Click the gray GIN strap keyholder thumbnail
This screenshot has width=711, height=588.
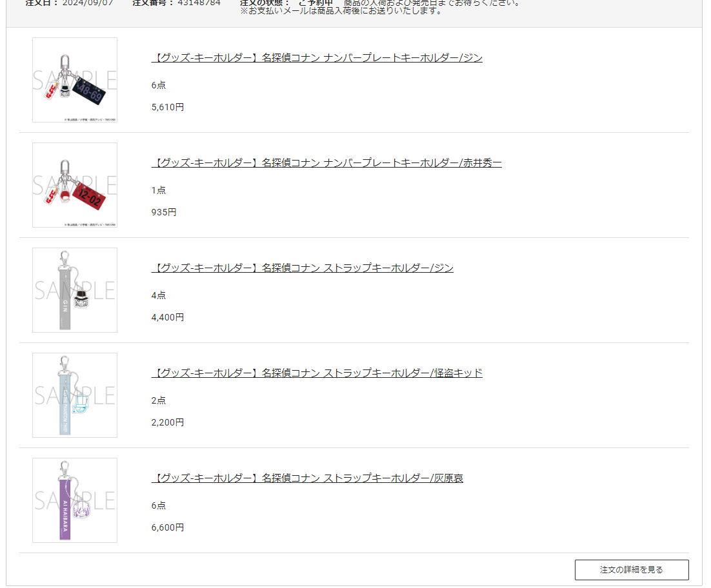click(75, 290)
